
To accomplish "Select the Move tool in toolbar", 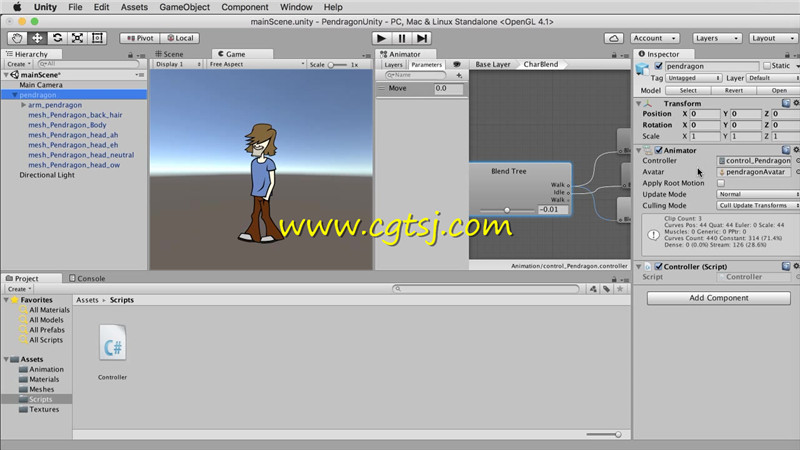I will pos(37,38).
